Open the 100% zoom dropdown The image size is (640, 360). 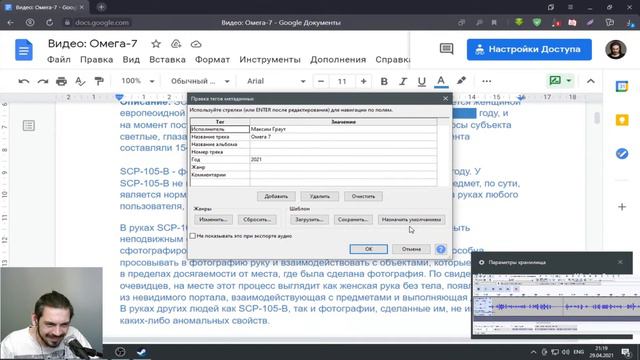point(138,81)
